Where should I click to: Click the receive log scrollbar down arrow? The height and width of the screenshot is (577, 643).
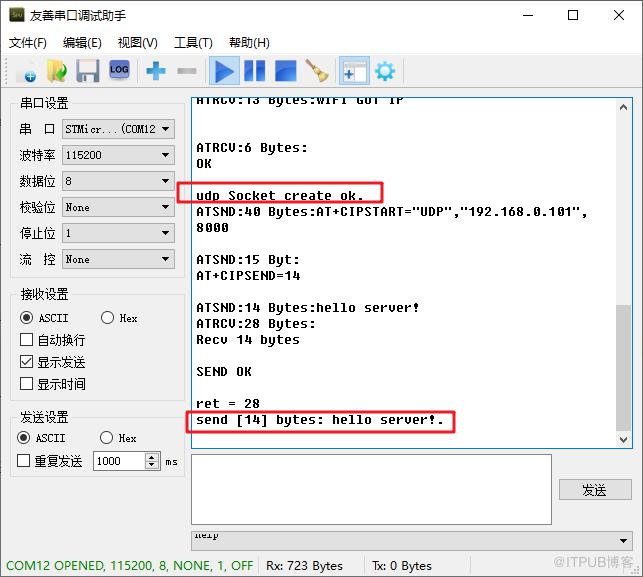tap(623, 440)
